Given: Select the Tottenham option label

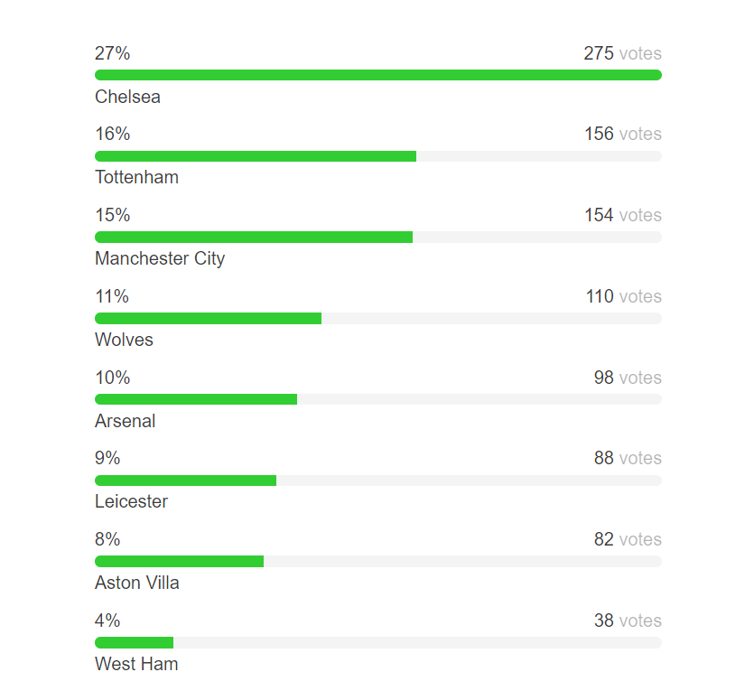Looking at the screenshot, I should tap(136, 177).
